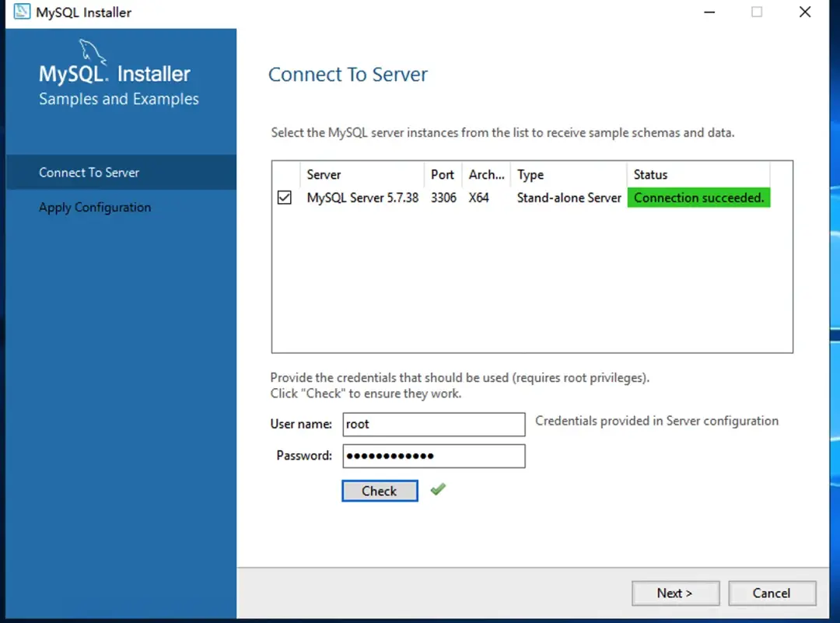Select the Apply Configuration step
This screenshot has height=623, width=840.
coord(94,208)
